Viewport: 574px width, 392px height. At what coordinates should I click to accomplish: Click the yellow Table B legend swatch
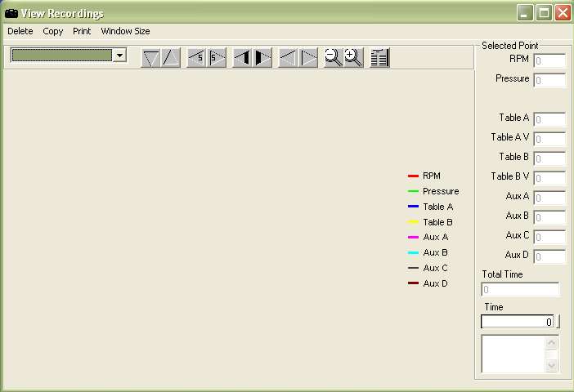pyautogui.click(x=413, y=222)
